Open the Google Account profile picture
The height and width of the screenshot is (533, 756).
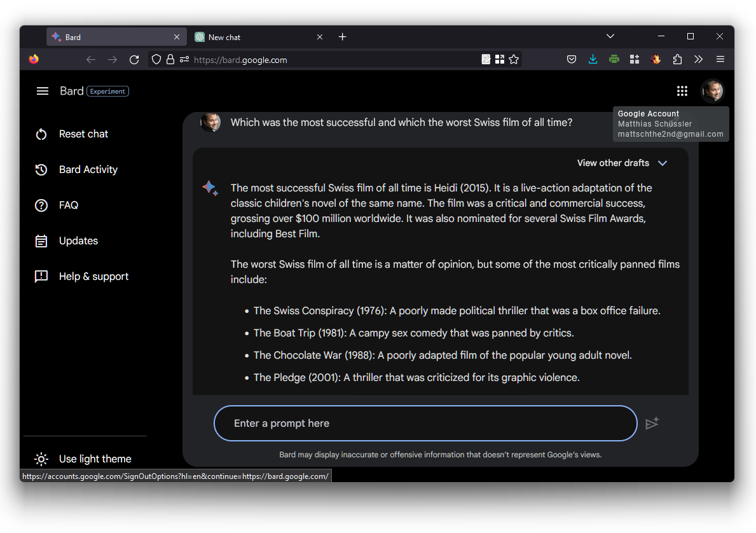click(x=712, y=91)
